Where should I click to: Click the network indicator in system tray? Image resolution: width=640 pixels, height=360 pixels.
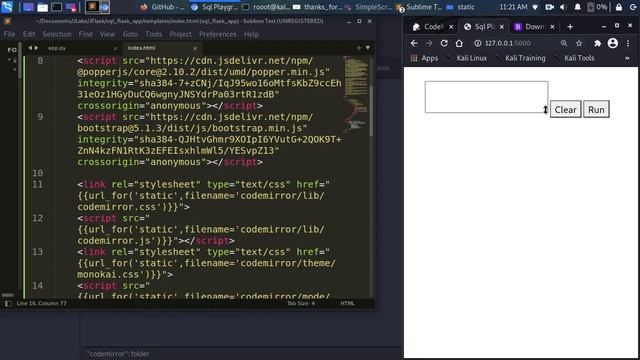tap(536, 7)
